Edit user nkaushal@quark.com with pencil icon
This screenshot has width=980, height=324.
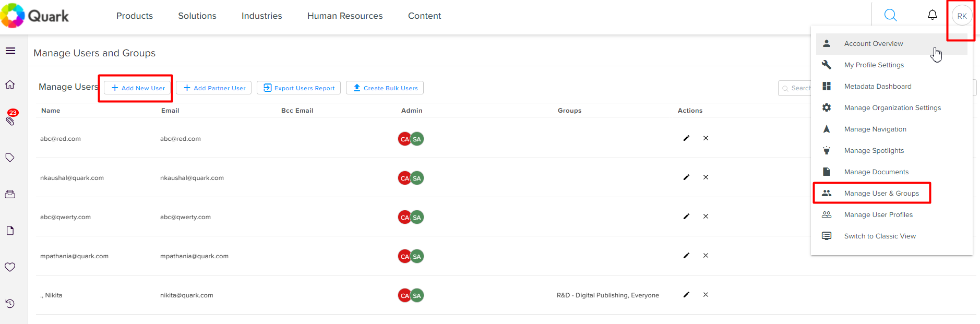pos(686,177)
